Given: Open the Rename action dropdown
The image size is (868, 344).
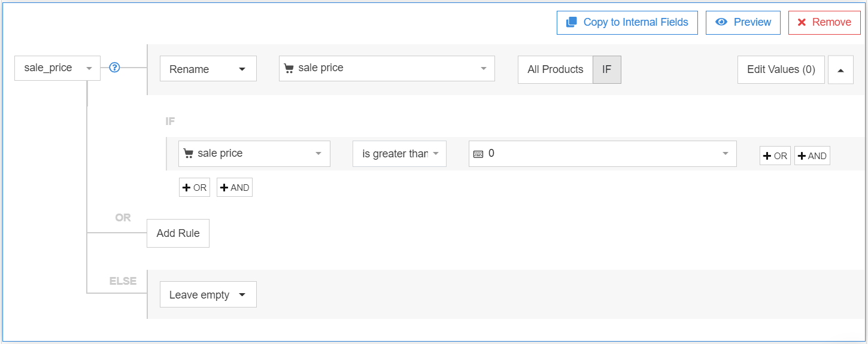Looking at the screenshot, I should coord(208,69).
